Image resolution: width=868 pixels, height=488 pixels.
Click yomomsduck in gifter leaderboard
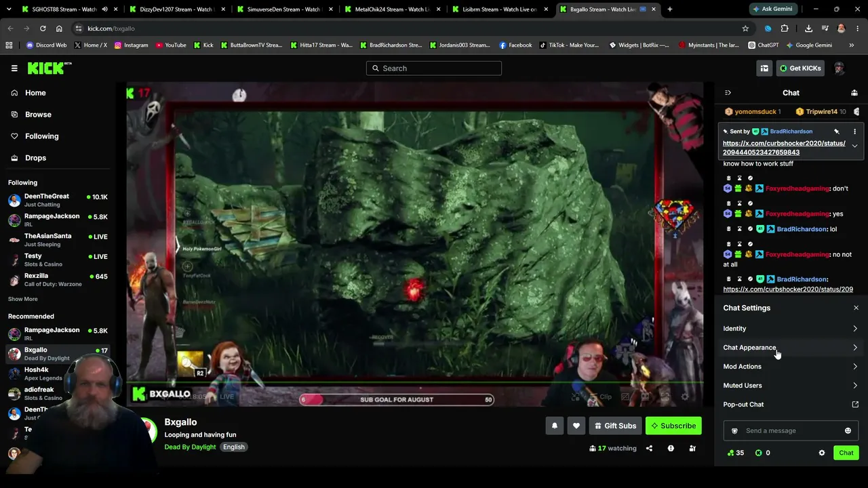pyautogui.click(x=753, y=112)
